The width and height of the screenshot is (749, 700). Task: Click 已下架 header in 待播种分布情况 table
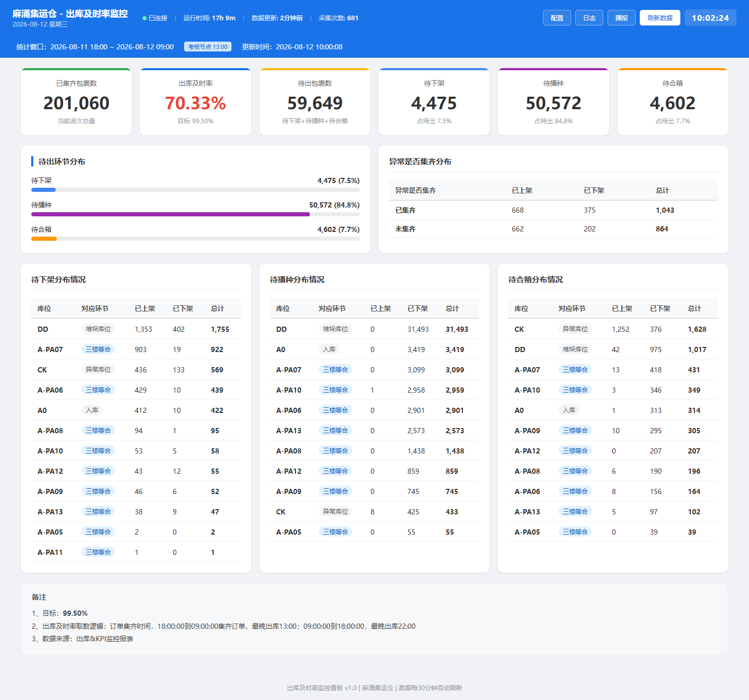tap(418, 308)
